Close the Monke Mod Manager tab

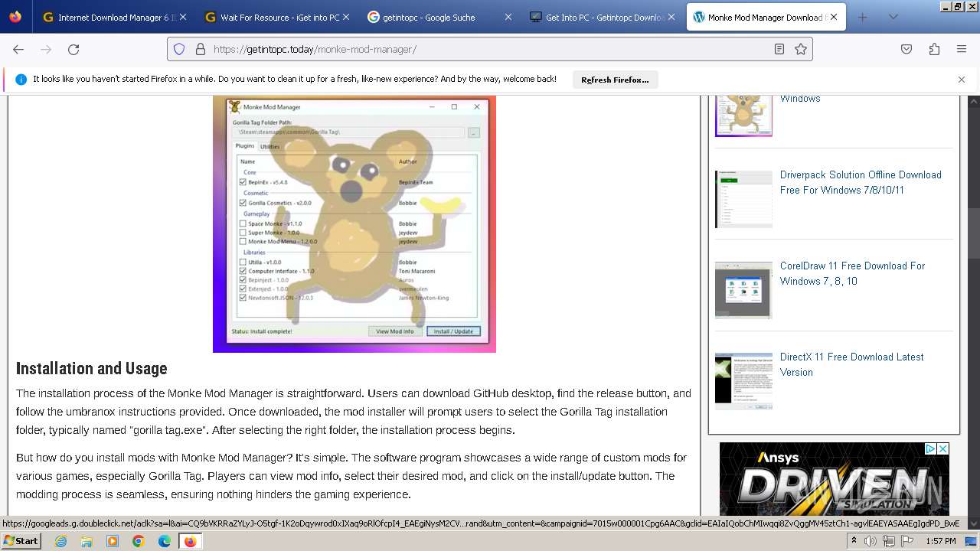tap(834, 17)
